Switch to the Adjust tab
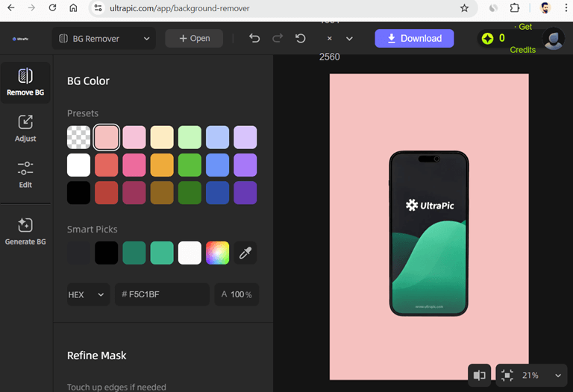 25,128
